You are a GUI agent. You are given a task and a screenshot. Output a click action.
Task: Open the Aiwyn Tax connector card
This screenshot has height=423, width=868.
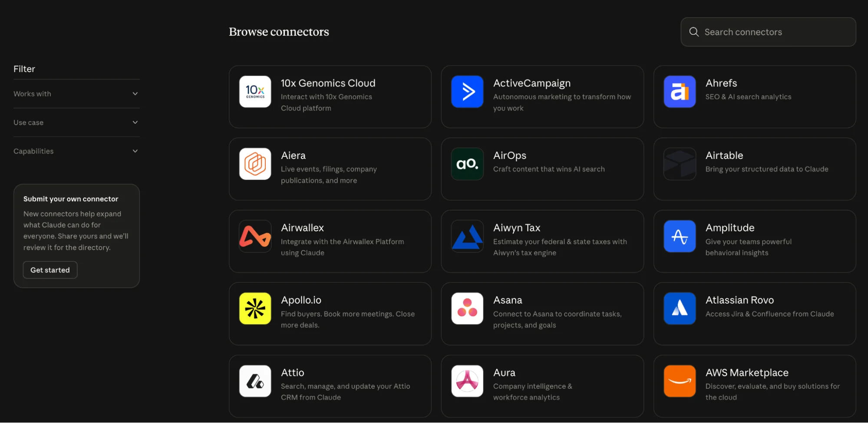click(x=542, y=241)
